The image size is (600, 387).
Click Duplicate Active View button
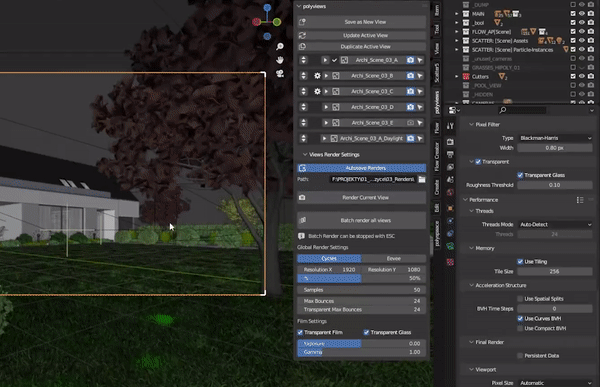[x=362, y=47]
